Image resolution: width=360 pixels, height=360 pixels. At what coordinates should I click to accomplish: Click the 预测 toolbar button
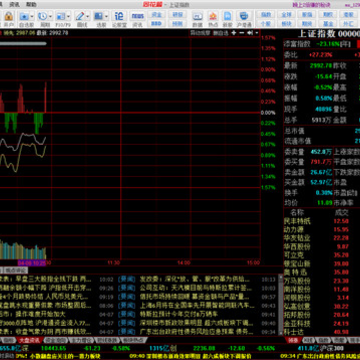coord(177,24)
